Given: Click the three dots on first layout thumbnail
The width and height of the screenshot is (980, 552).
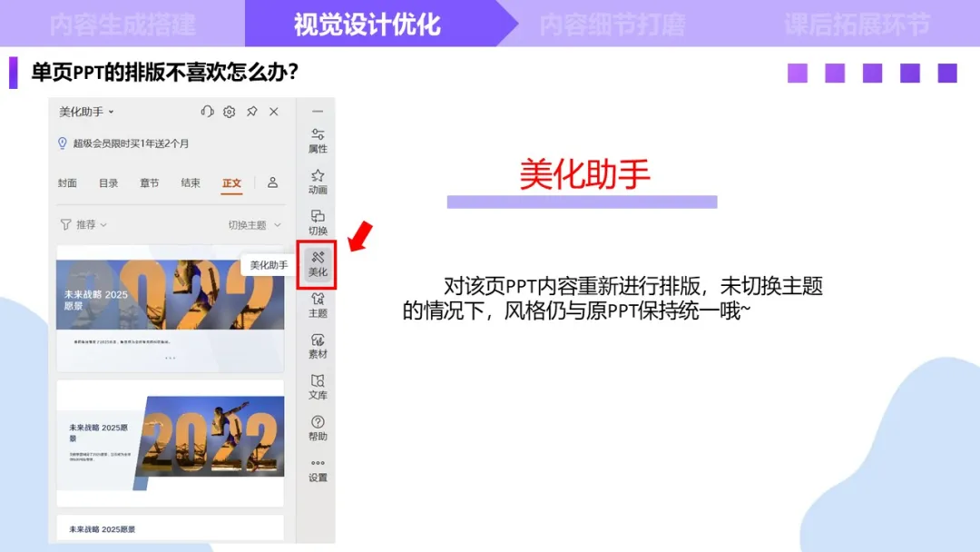Looking at the screenshot, I should click(x=170, y=359).
